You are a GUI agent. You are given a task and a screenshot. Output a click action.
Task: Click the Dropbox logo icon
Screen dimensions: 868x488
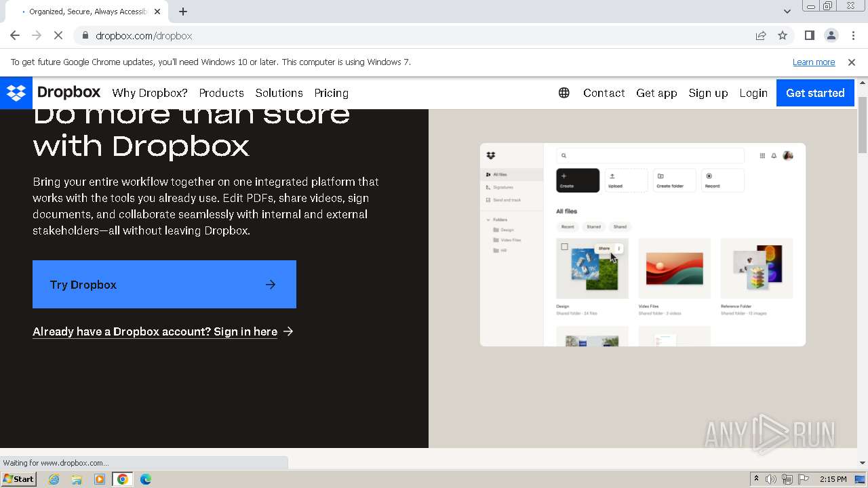pos(16,93)
